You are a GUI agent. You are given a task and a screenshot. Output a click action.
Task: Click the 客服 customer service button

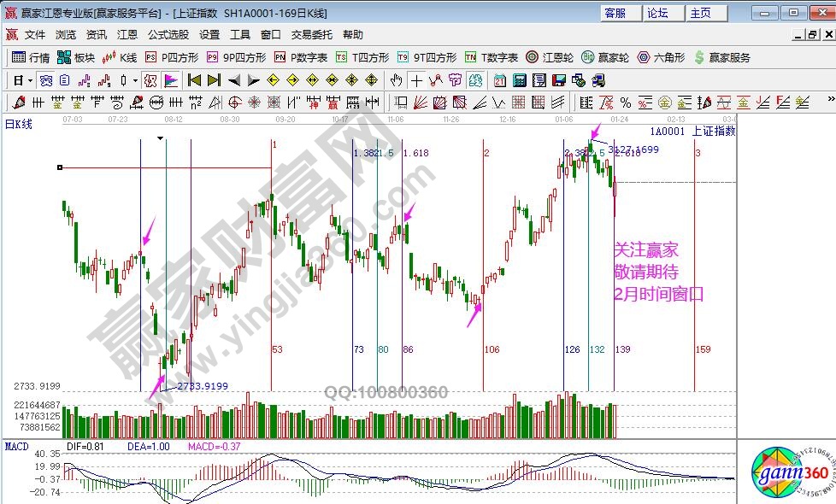[615, 13]
